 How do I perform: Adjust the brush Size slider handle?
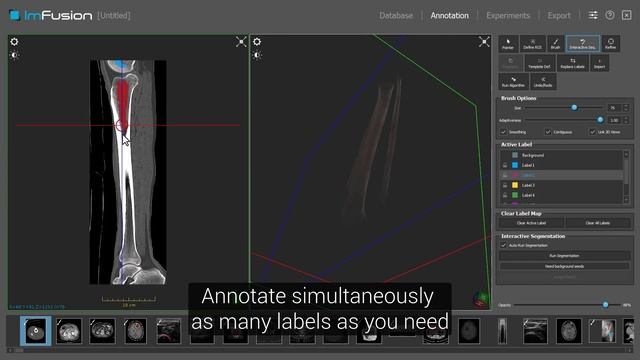pyautogui.click(x=574, y=108)
